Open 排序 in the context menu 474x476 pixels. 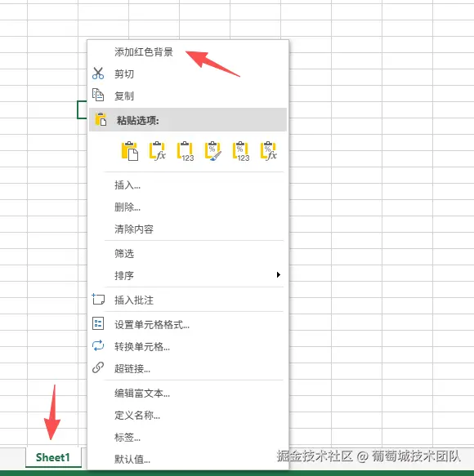(188, 275)
